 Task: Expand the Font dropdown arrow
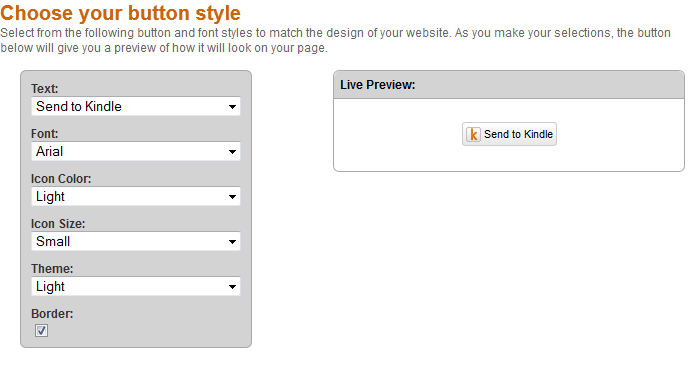click(x=232, y=152)
